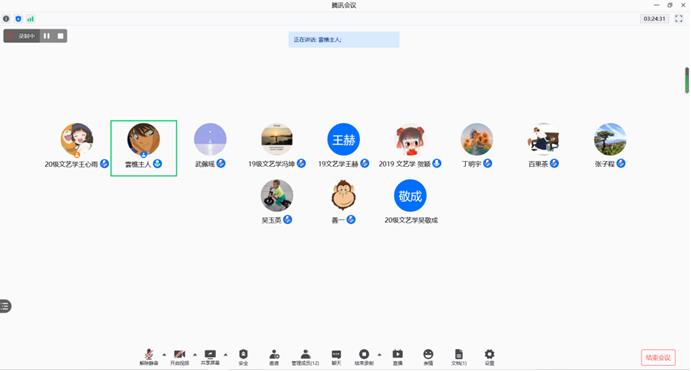Pause the recording at top left
This screenshot has width=691, height=371.
47,36
